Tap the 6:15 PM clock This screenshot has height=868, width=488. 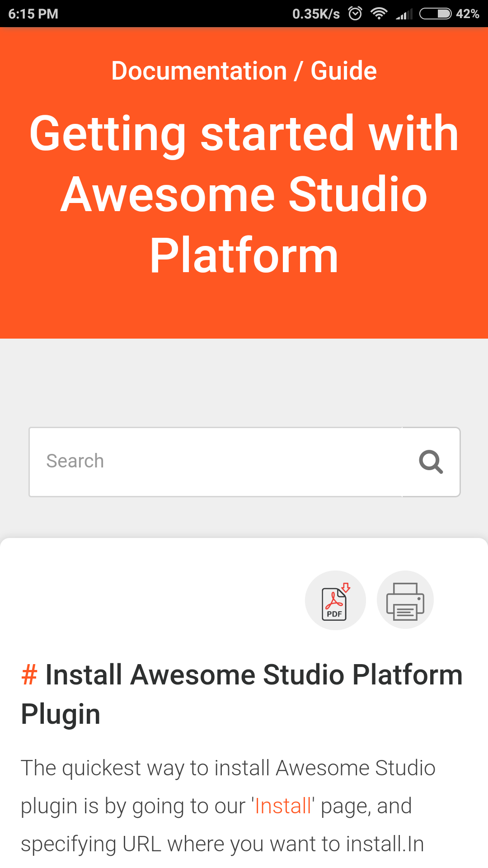pyautogui.click(x=33, y=14)
